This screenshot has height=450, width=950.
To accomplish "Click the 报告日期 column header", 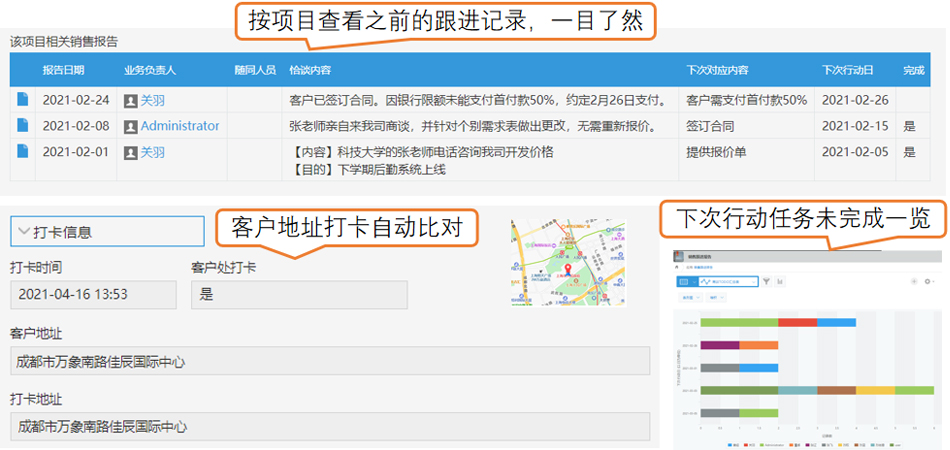I will click(63, 70).
